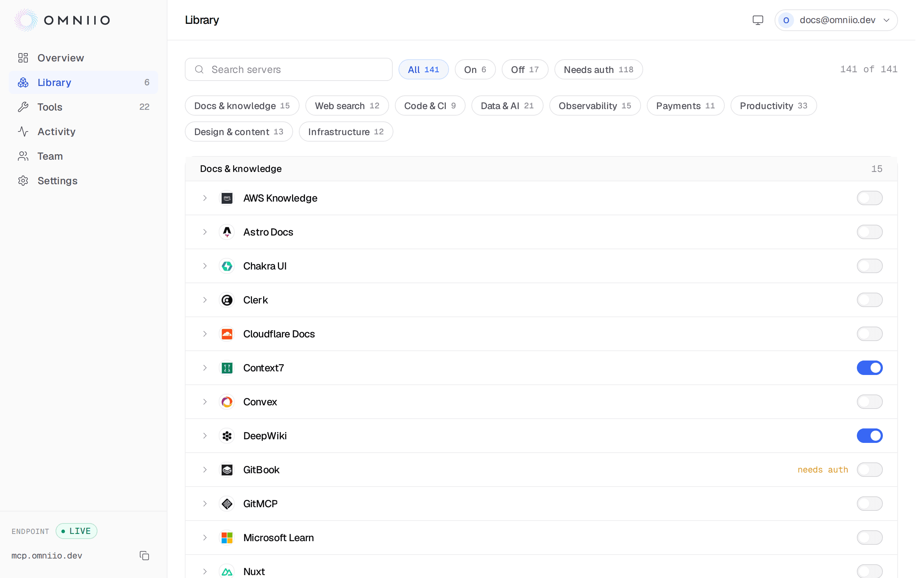Filter servers by On
Screen dimensions: 924x578
(x=475, y=69)
